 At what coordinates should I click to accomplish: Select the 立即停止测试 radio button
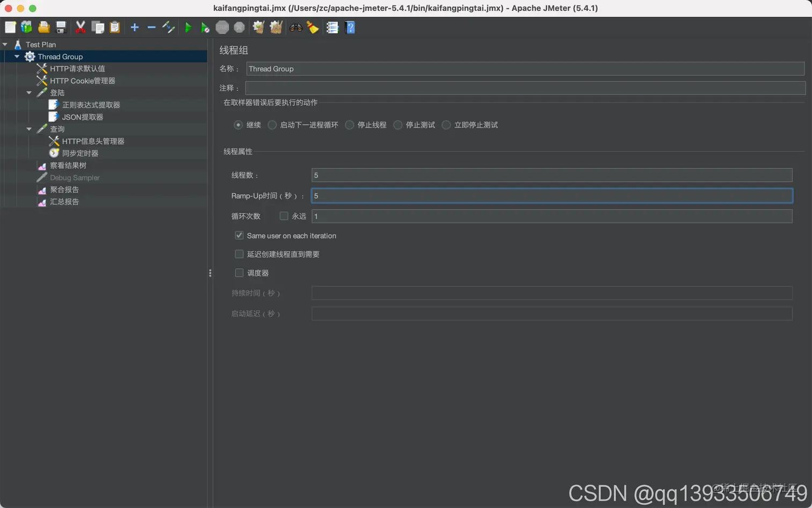[x=446, y=125]
